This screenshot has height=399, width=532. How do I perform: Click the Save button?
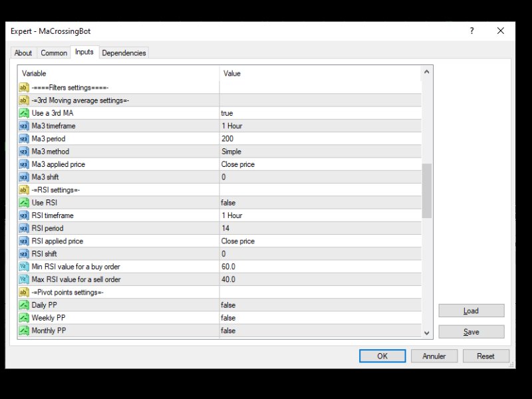(471, 332)
